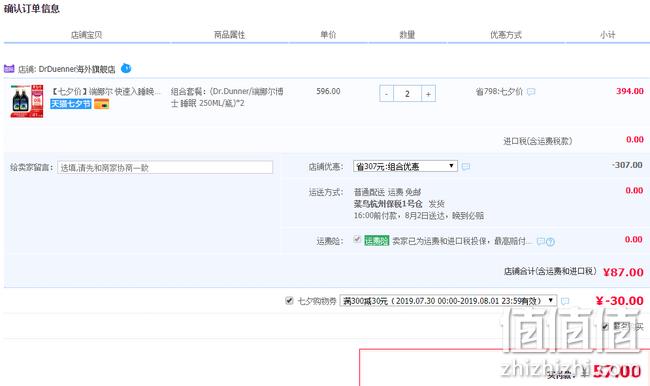
Task: Open the product thumbnail of sleep bottles
Action: click(27, 101)
